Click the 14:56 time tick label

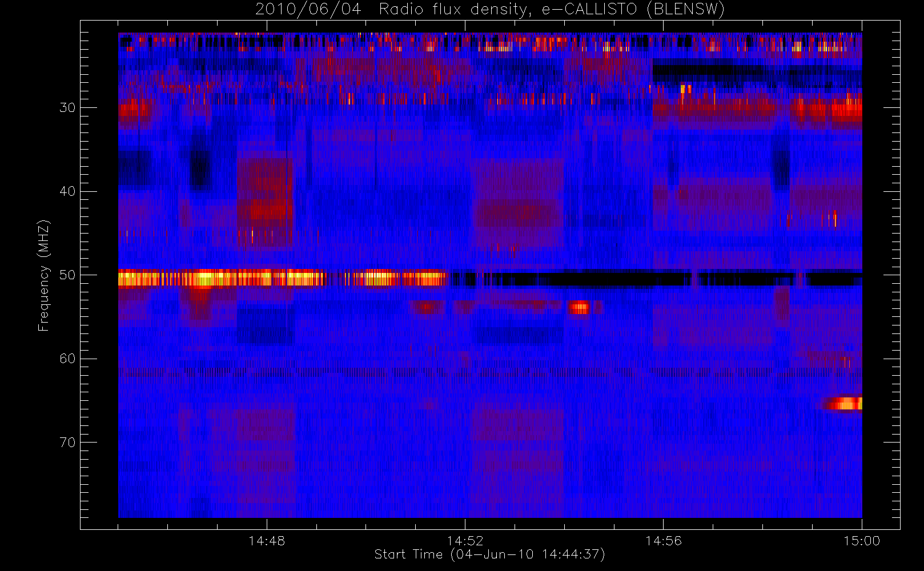[x=664, y=541]
